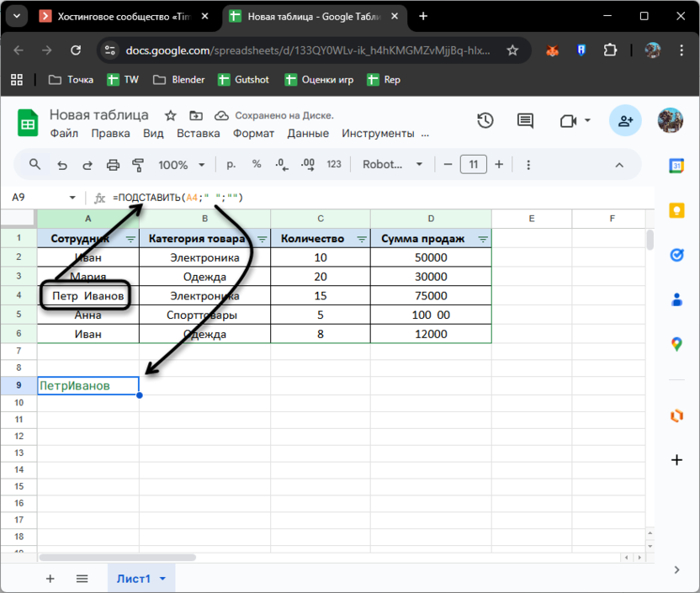The image size is (700, 593).
Task: Expand the 100% zoom dropdown
Action: [179, 165]
